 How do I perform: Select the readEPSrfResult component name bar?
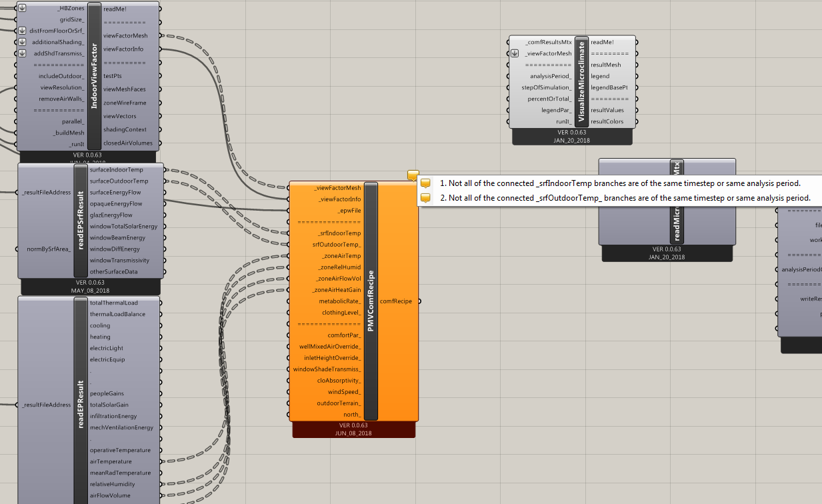point(81,221)
